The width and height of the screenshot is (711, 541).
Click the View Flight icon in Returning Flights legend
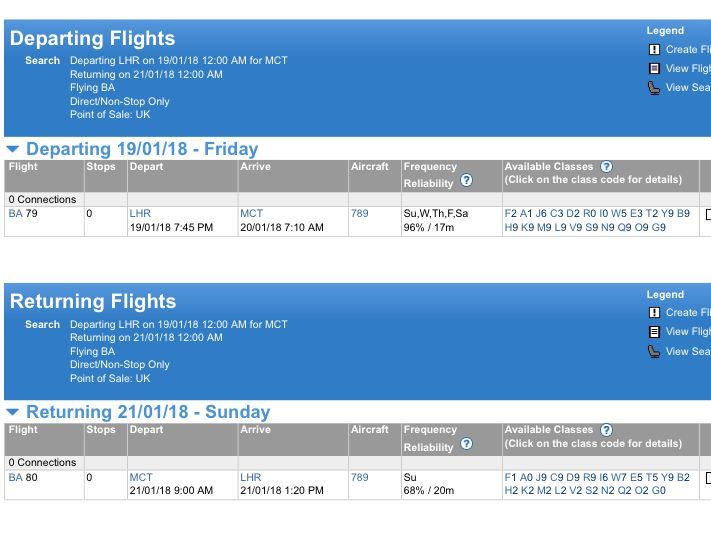(654, 331)
